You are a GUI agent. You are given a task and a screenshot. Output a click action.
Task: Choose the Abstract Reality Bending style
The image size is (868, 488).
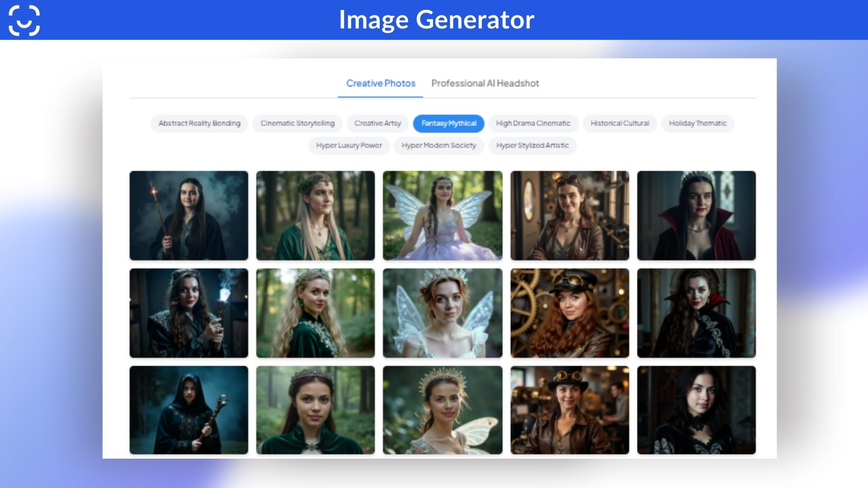point(199,123)
